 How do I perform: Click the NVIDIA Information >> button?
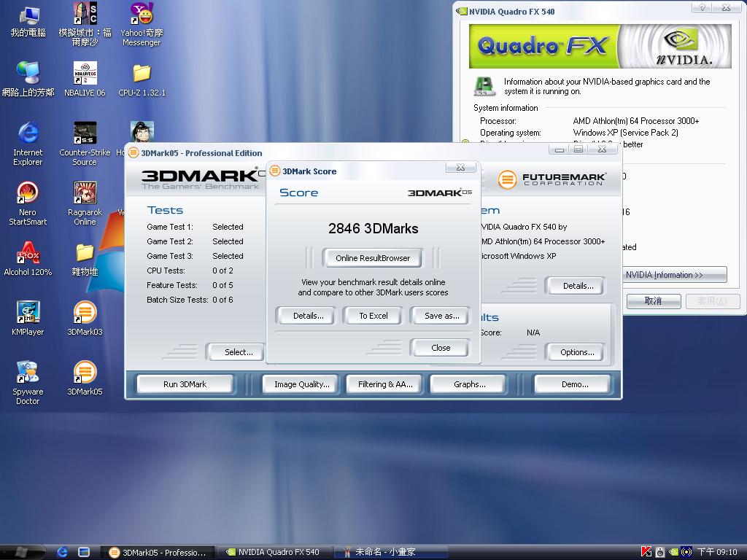click(675, 275)
